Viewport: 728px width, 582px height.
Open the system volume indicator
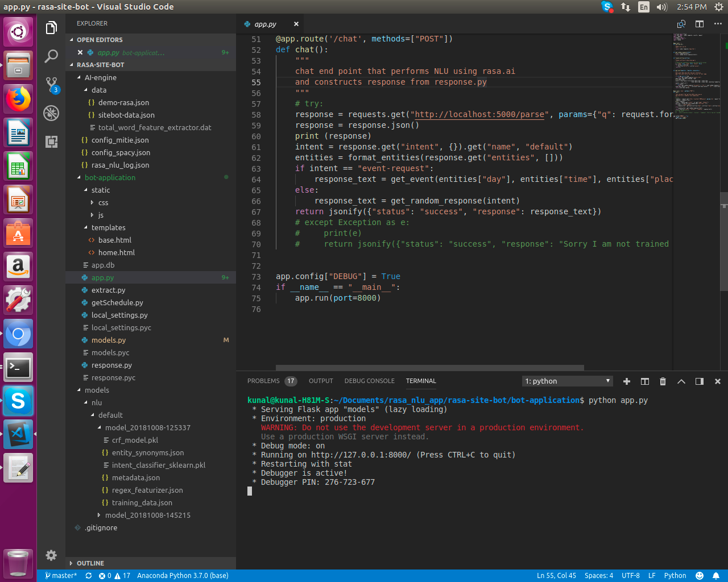pyautogui.click(x=661, y=7)
